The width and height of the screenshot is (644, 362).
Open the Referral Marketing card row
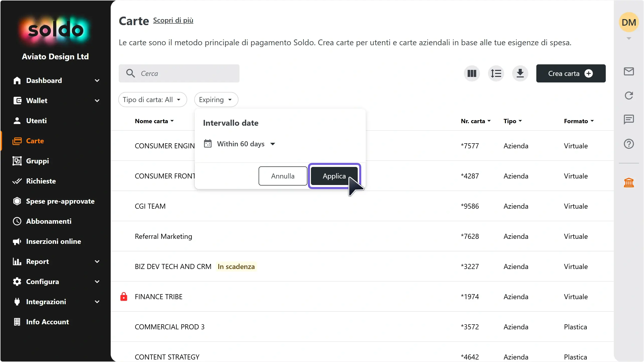coord(362,236)
